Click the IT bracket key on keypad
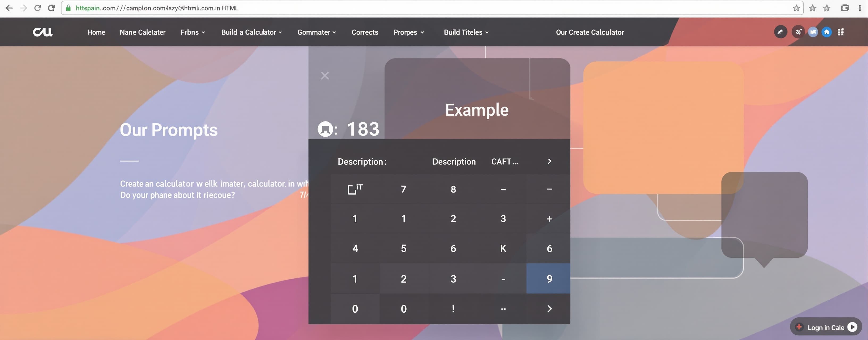This screenshot has width=868, height=340. point(355,189)
